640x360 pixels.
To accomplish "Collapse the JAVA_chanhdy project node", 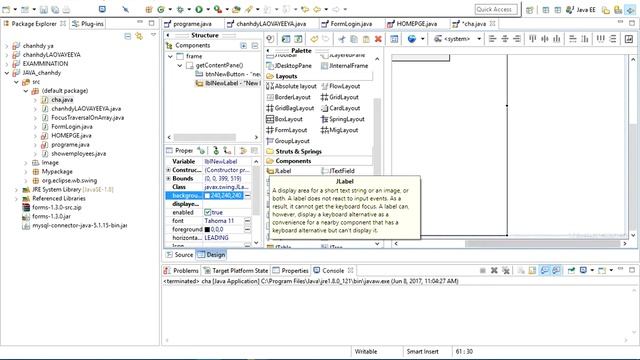I will pyautogui.click(x=7, y=73).
